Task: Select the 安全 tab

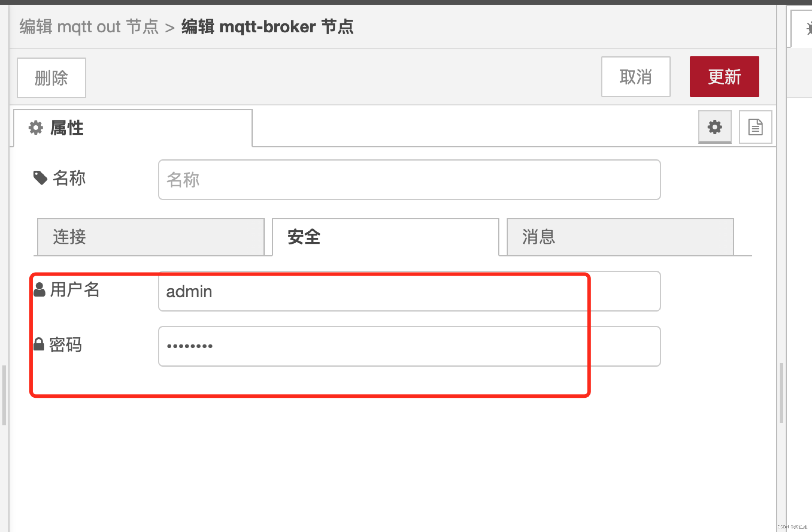Action: pyautogui.click(x=385, y=237)
